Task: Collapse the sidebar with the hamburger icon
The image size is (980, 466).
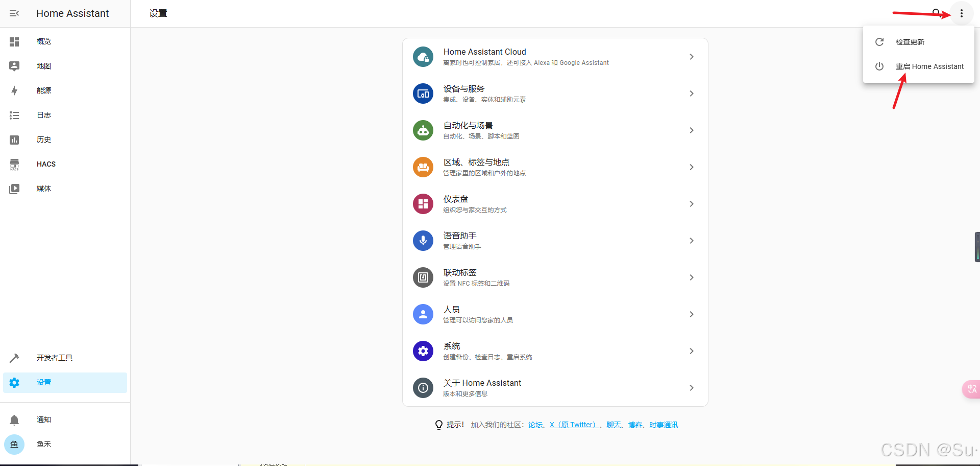Action: [x=14, y=13]
